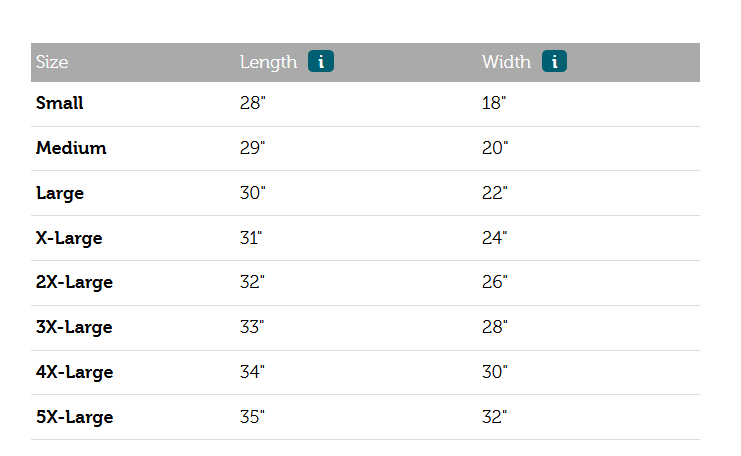741x456 pixels.
Task: Select the 2X-Large size row label
Action: 74,282
